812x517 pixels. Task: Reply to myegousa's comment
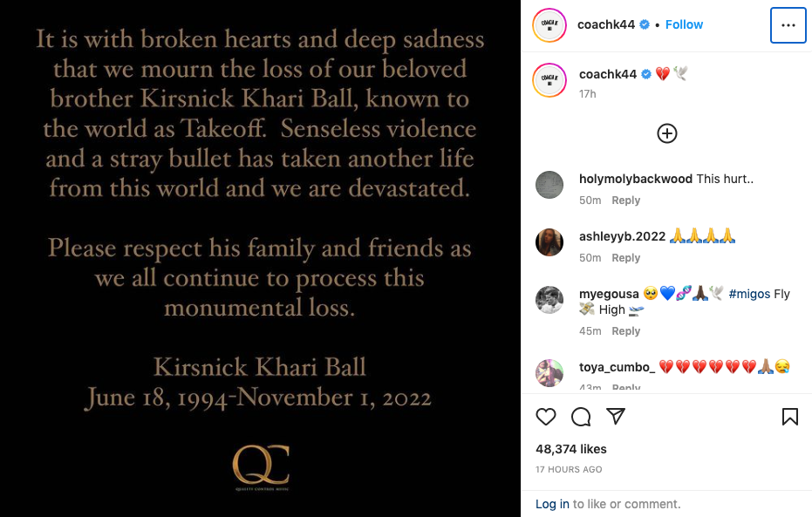[x=625, y=331]
